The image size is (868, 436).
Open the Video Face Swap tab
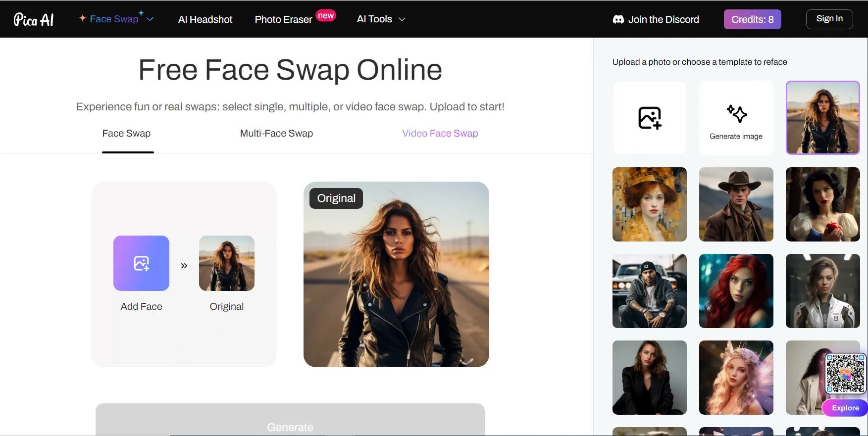(440, 134)
